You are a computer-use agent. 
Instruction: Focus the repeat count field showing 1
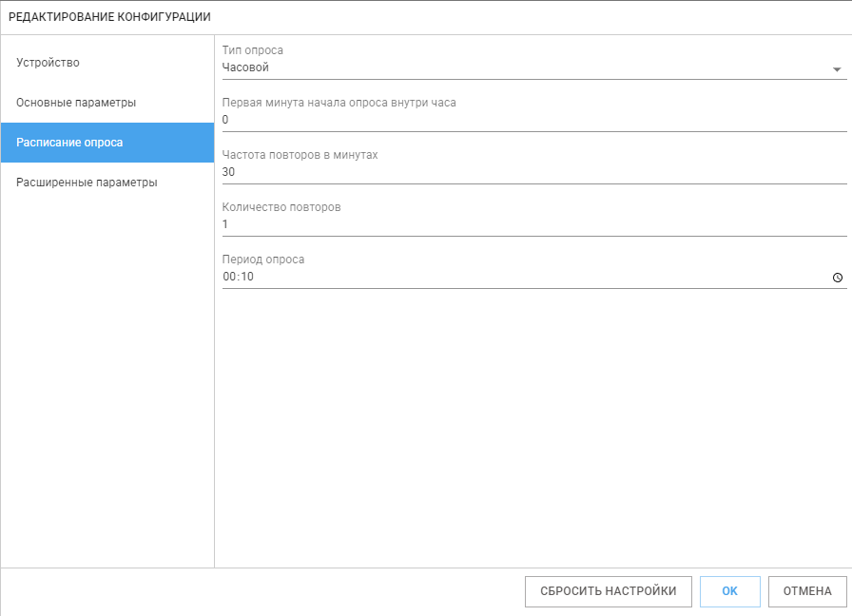pos(534,224)
